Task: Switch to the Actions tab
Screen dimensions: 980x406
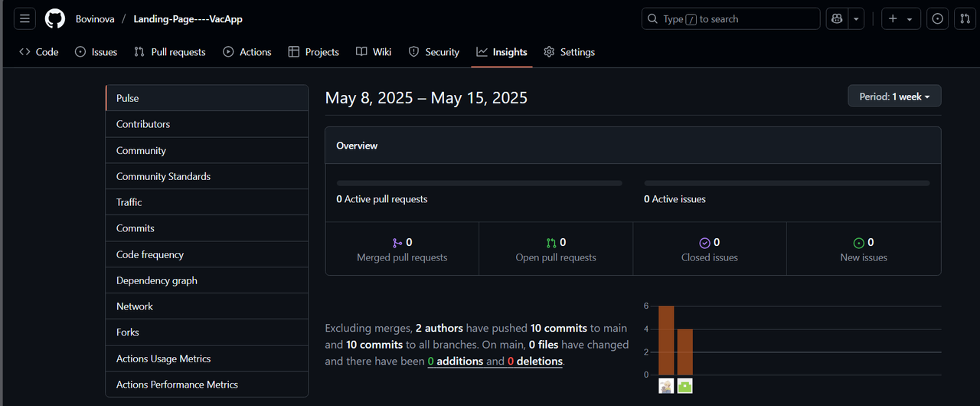Action: click(247, 52)
